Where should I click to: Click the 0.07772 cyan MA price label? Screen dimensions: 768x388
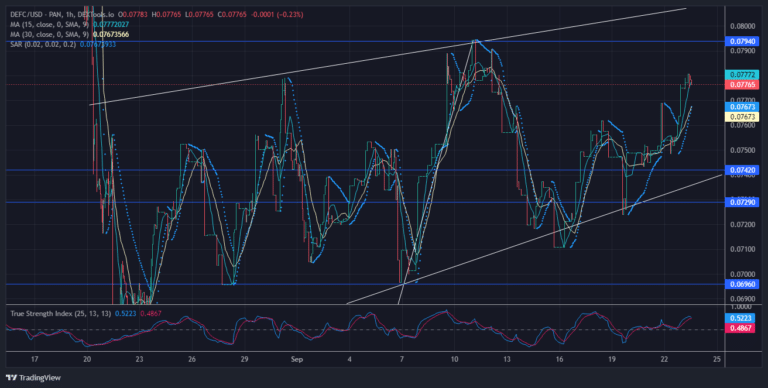point(742,75)
